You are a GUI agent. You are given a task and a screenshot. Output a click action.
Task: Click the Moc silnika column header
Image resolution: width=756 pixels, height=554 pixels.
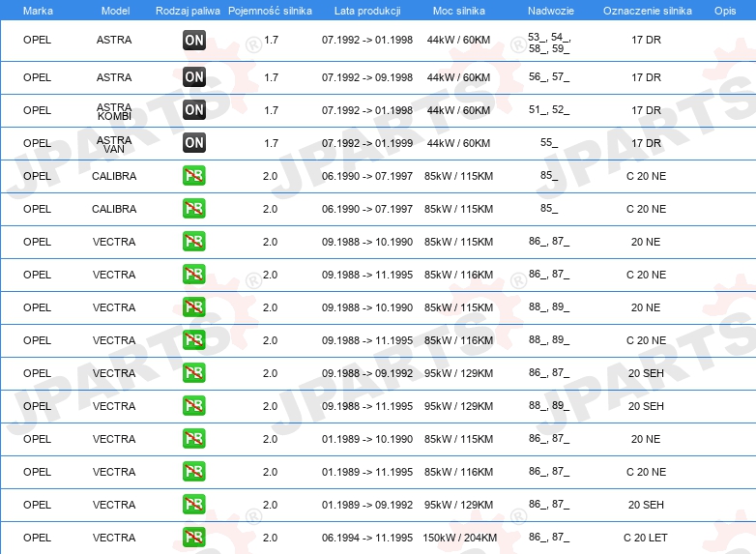click(x=458, y=11)
